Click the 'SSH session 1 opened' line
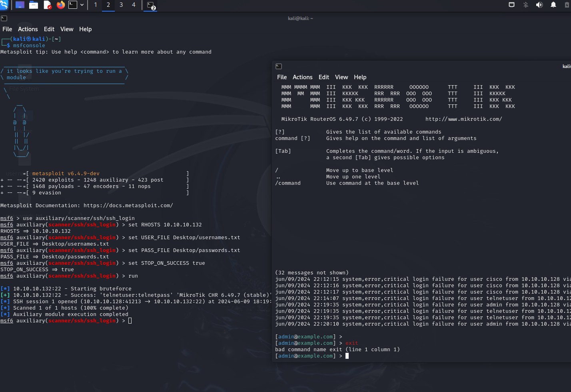This screenshot has height=392, width=571. 136,302
